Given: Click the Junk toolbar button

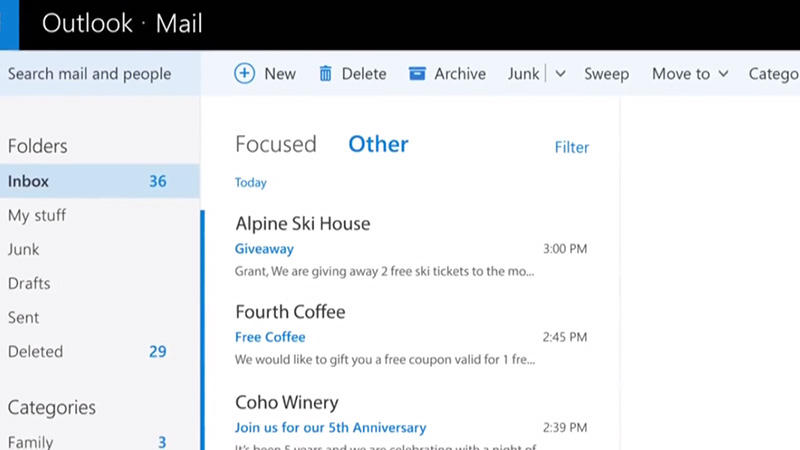Looking at the screenshot, I should click(523, 74).
